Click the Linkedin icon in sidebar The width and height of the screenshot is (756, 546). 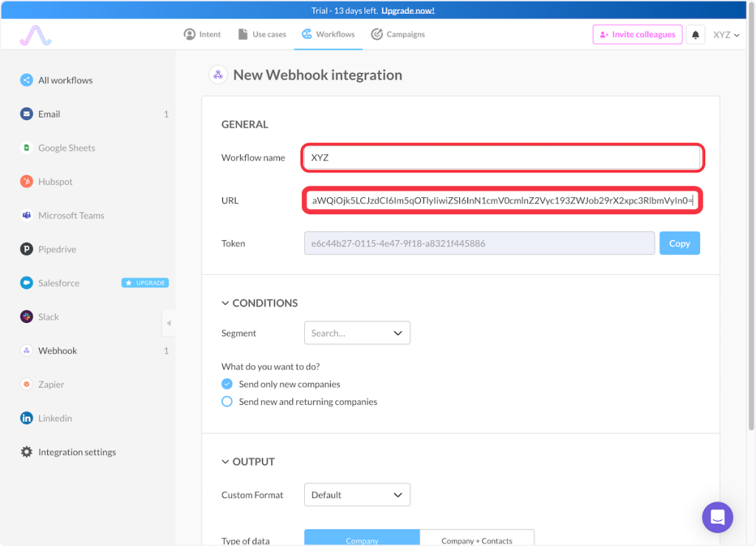click(27, 418)
